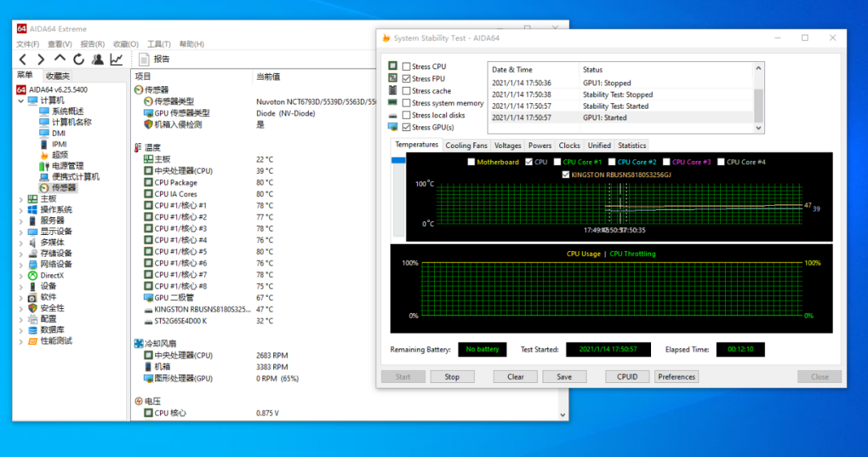Open the 报告(R) menu
This screenshot has width=868, height=457.
pos(92,43)
